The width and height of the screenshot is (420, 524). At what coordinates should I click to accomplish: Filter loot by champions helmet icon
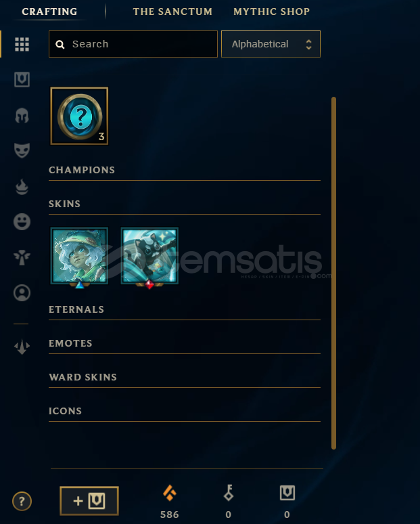pyautogui.click(x=22, y=116)
